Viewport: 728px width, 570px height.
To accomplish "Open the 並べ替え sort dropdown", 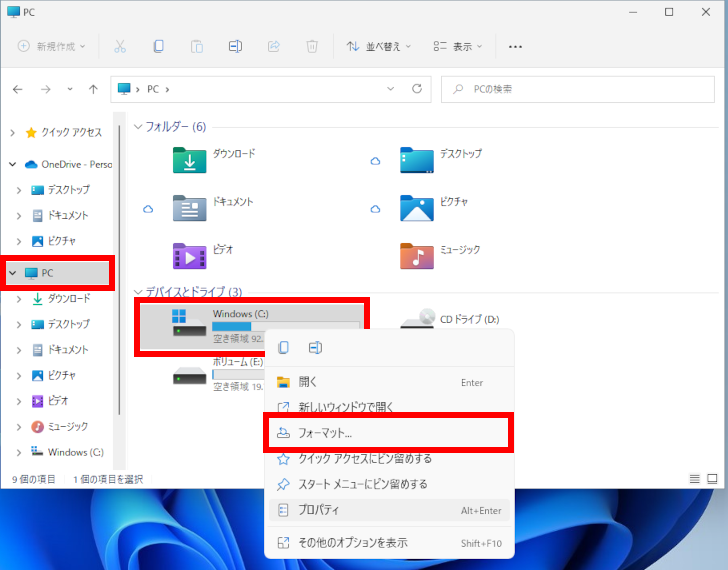I will pyautogui.click(x=378, y=46).
